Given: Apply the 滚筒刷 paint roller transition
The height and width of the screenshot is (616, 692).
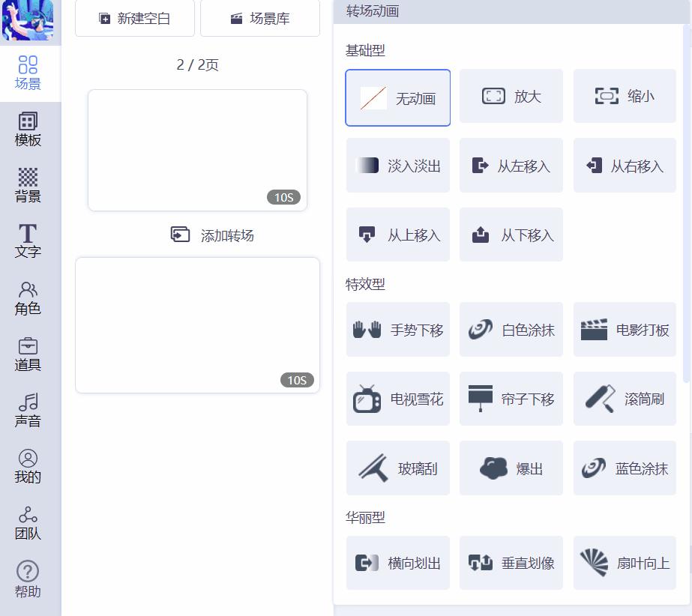Looking at the screenshot, I should pos(625,399).
